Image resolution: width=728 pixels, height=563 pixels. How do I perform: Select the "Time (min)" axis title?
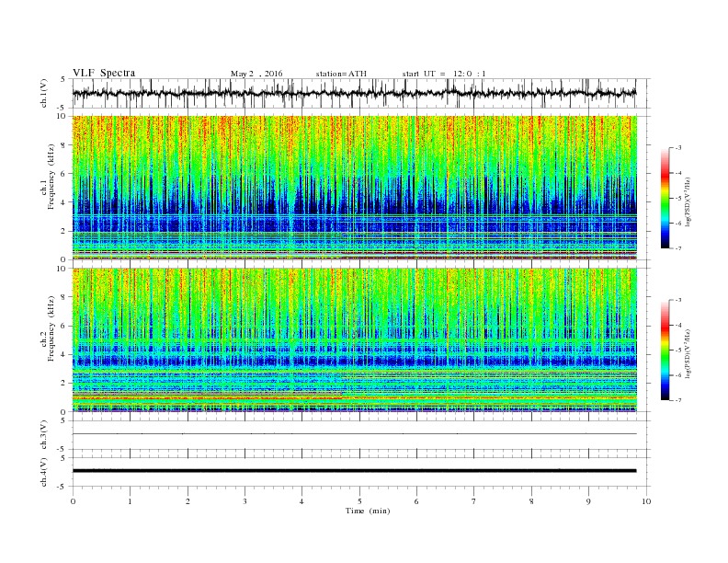tap(368, 511)
